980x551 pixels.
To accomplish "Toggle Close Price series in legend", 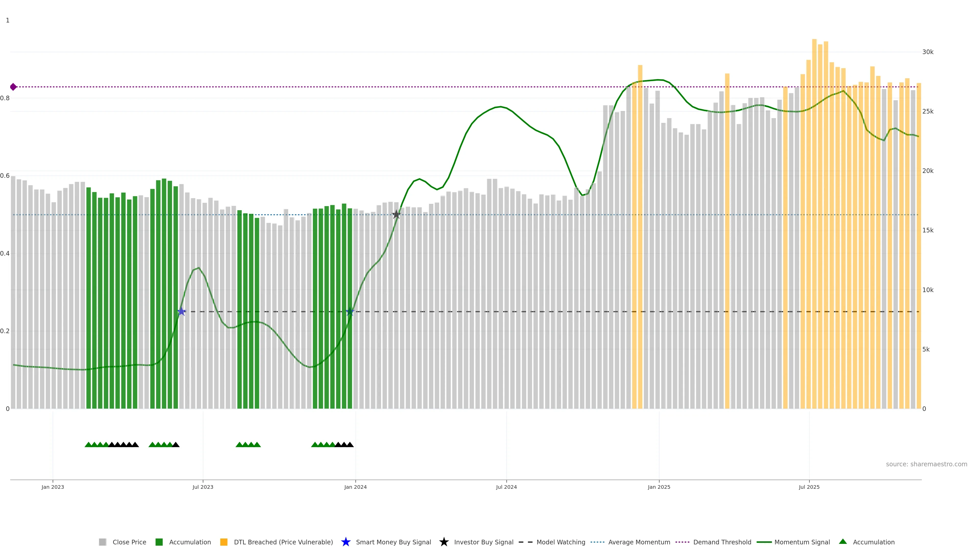I will pos(129,542).
